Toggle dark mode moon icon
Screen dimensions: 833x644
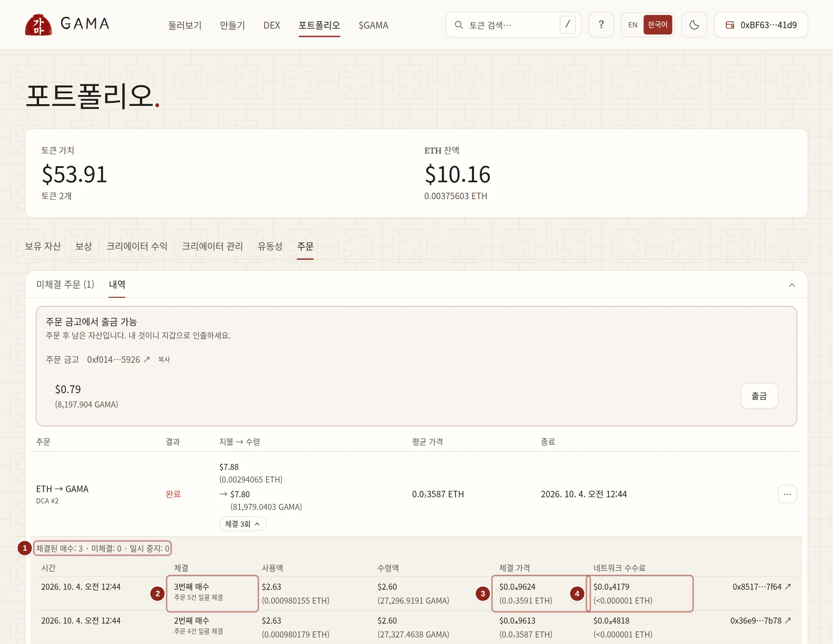(694, 25)
